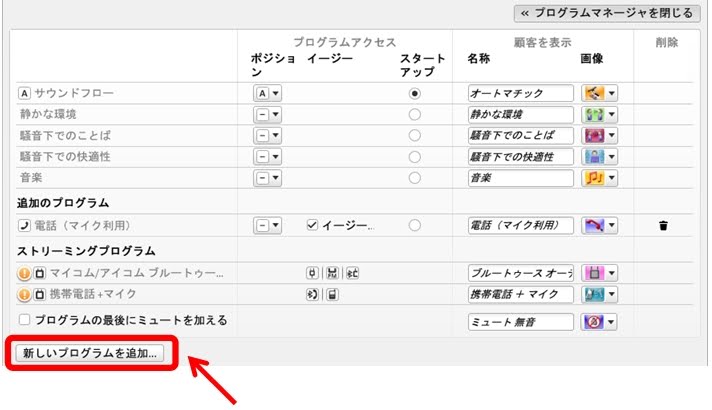Viewport: 712px width, 410px height.
Task: Select the startup radio for 音楽
Action: (x=414, y=178)
